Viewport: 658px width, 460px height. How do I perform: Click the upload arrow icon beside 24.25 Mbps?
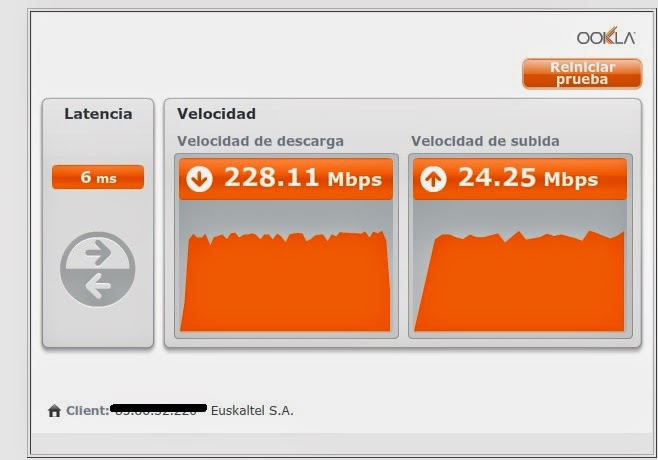point(433,179)
